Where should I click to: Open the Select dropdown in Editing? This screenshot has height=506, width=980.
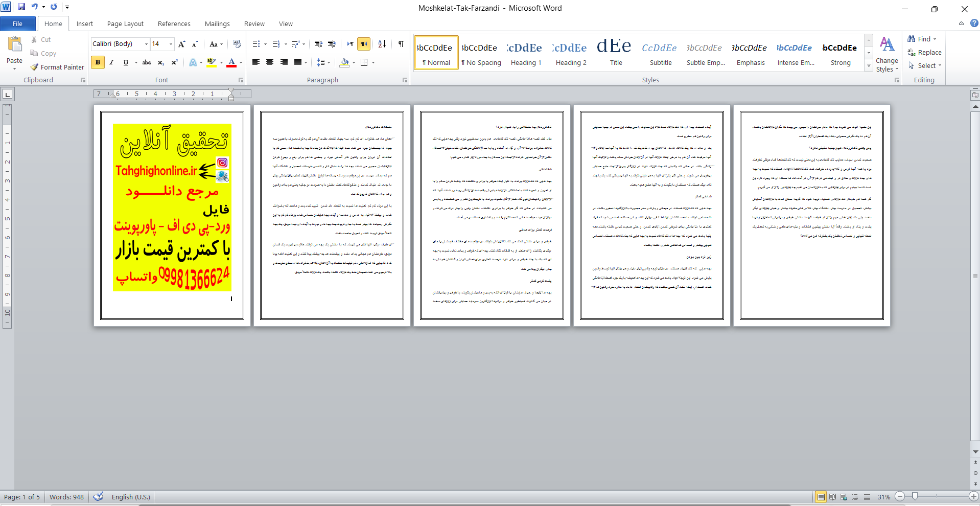[925, 65]
